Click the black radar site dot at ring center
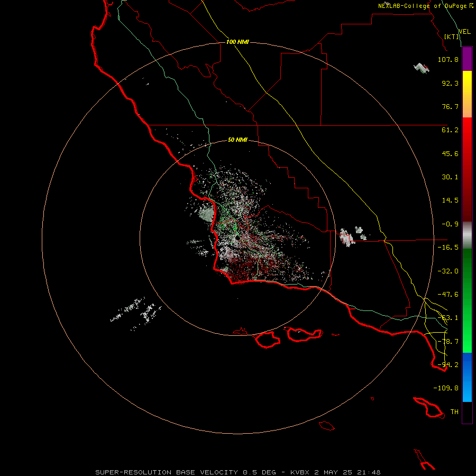The width and height of the screenshot is (476, 476). coord(237,239)
